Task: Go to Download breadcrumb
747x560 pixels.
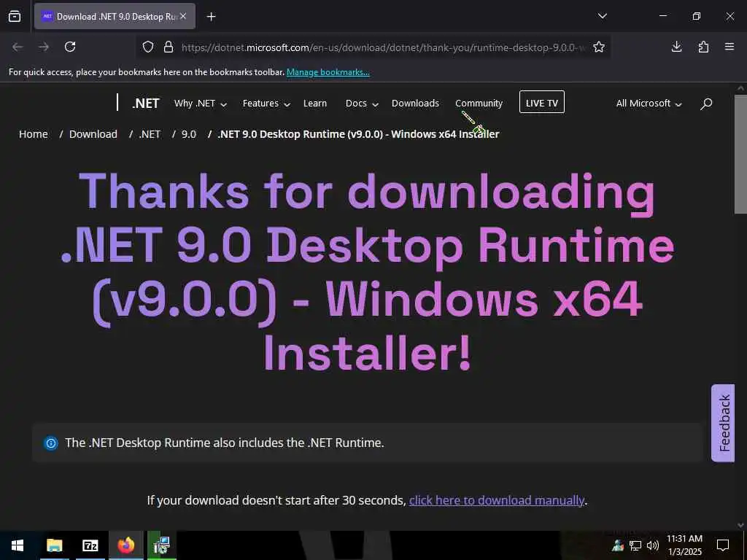Action: coord(93,134)
